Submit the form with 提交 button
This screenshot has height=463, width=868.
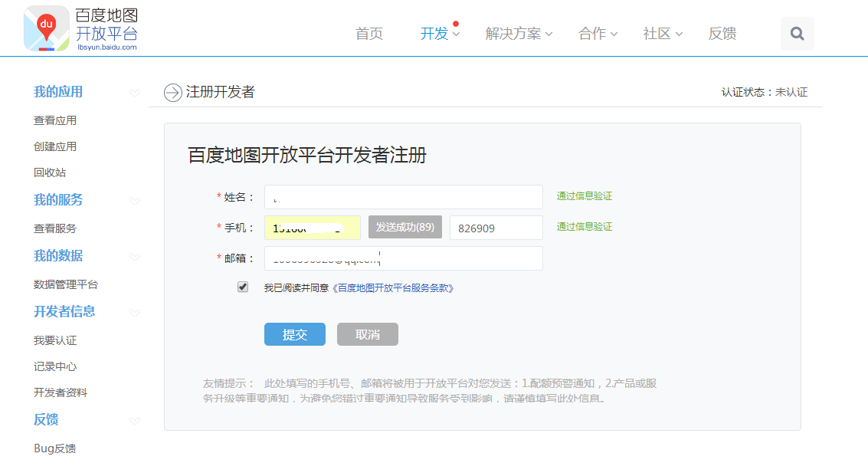pos(294,334)
